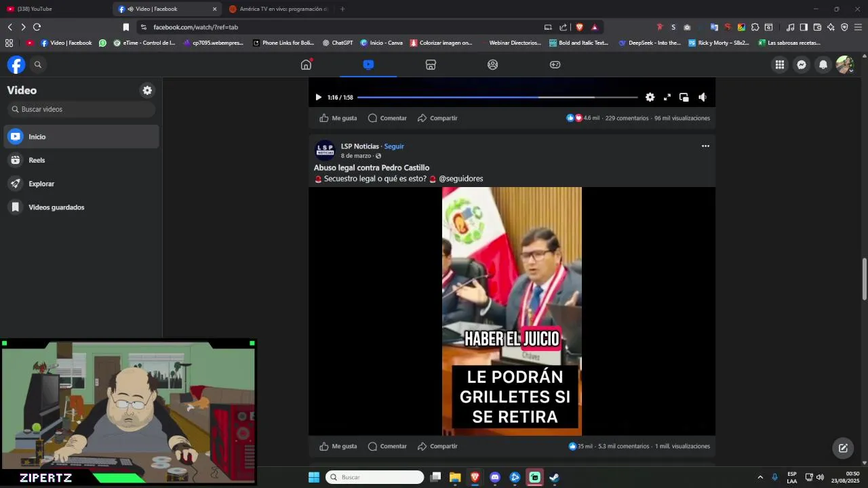This screenshot has height=488, width=868.
Task: Like the Pedro Castillo video post
Action: 338,446
